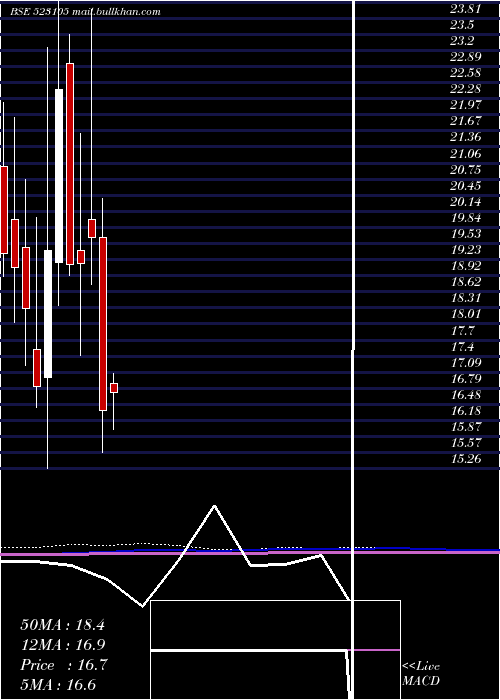Click the 20.75 price axis label

pyautogui.click(x=466, y=170)
